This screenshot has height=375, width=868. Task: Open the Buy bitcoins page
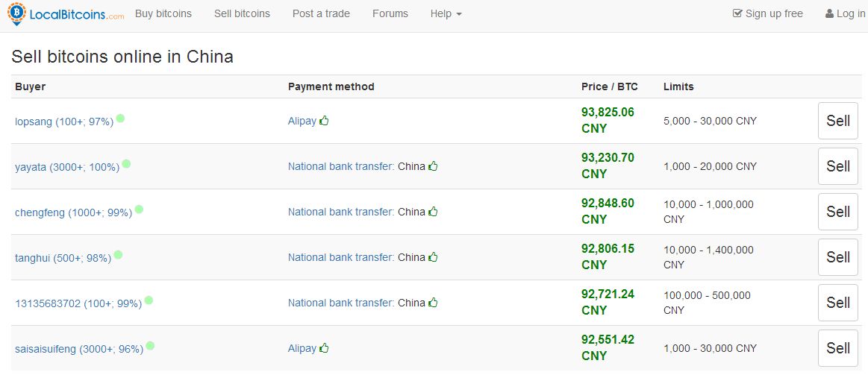(163, 14)
